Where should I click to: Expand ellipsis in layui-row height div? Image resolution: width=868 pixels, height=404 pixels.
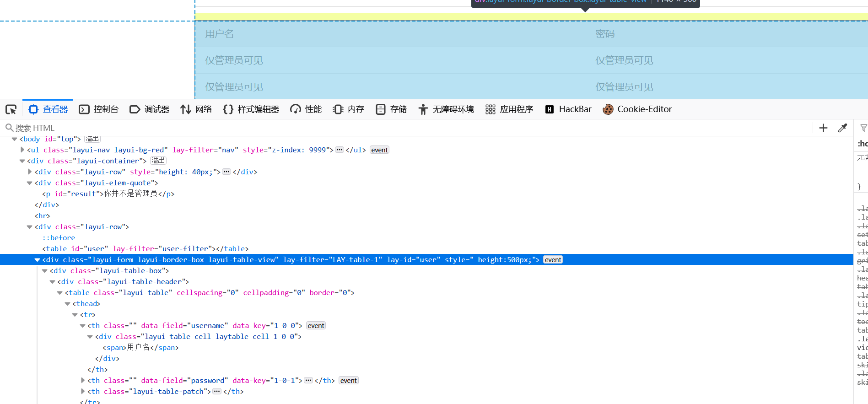point(226,172)
